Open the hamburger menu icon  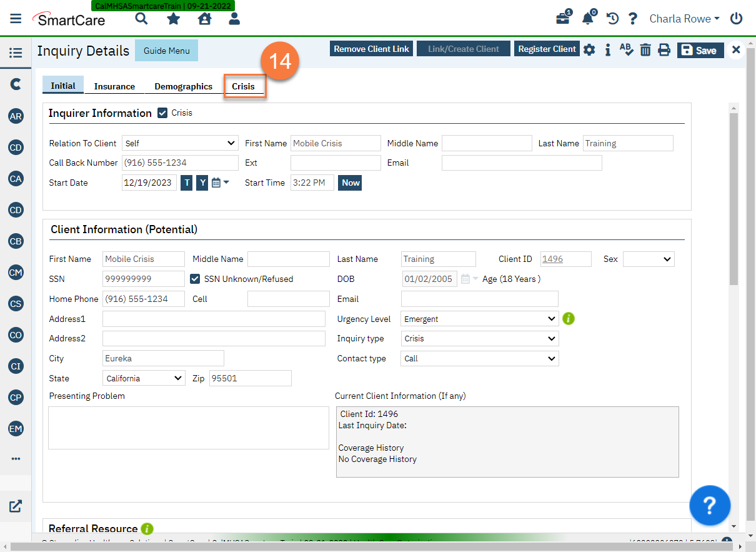pyautogui.click(x=16, y=19)
